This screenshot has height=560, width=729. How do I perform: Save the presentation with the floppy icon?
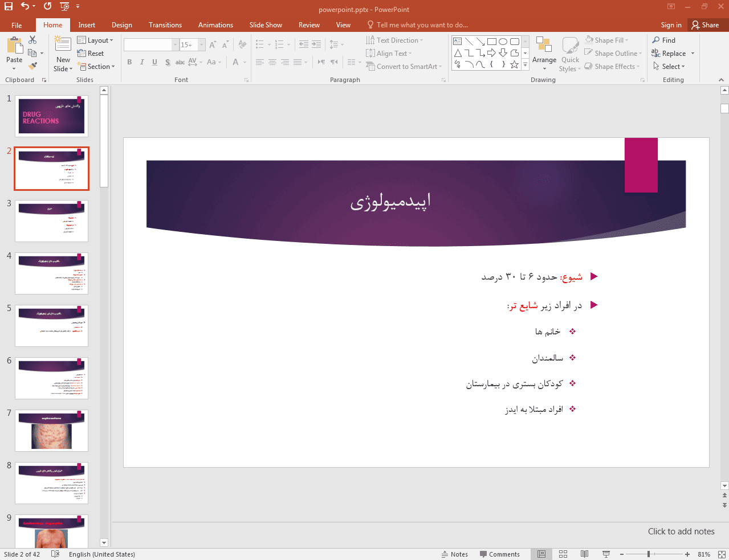coord(9,6)
